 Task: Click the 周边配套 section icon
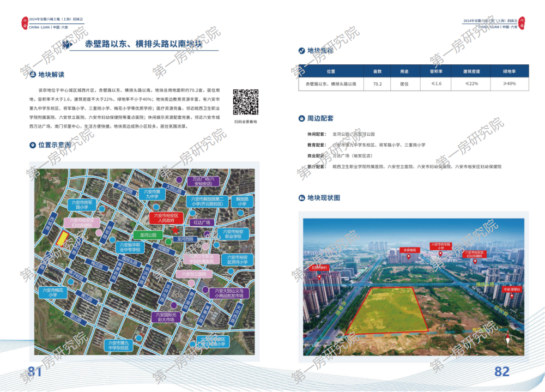[301, 118]
